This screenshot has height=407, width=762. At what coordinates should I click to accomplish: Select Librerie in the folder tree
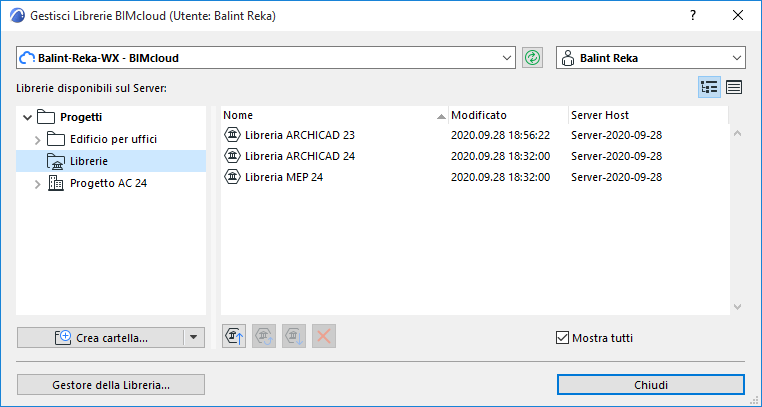111,161
